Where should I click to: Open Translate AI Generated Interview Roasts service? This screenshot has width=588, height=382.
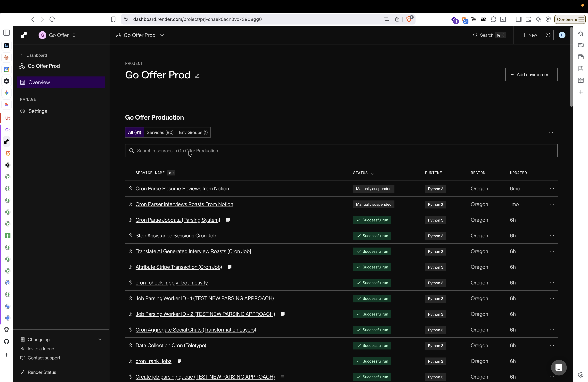[x=193, y=251]
